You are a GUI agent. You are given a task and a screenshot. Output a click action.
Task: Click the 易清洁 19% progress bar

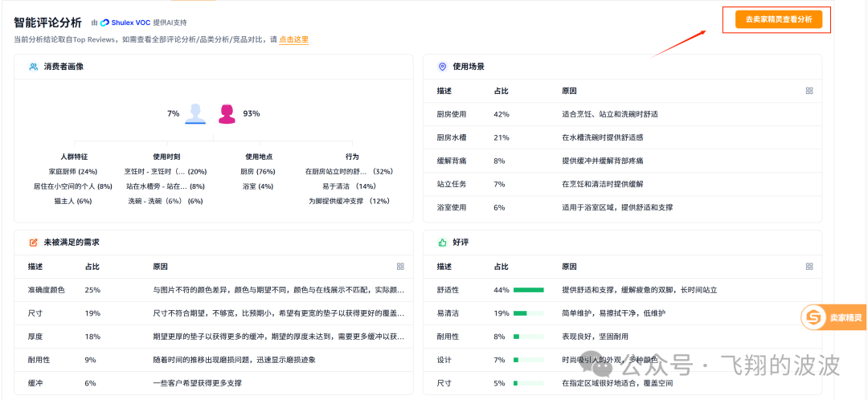[x=528, y=313]
